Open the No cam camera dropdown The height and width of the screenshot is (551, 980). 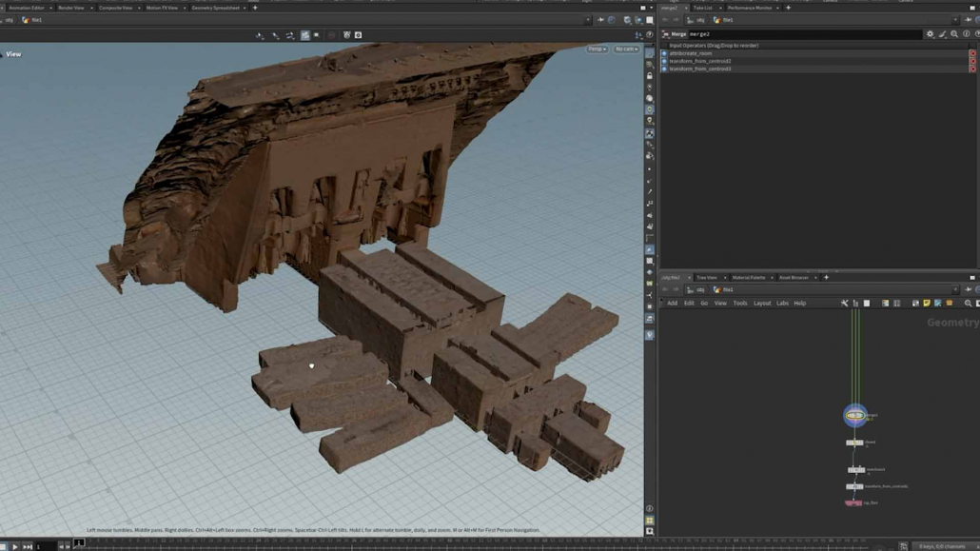tap(625, 49)
